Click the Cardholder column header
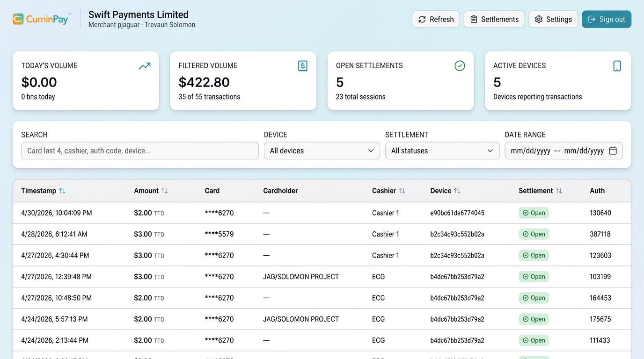The width and height of the screenshot is (644, 359). (x=280, y=191)
